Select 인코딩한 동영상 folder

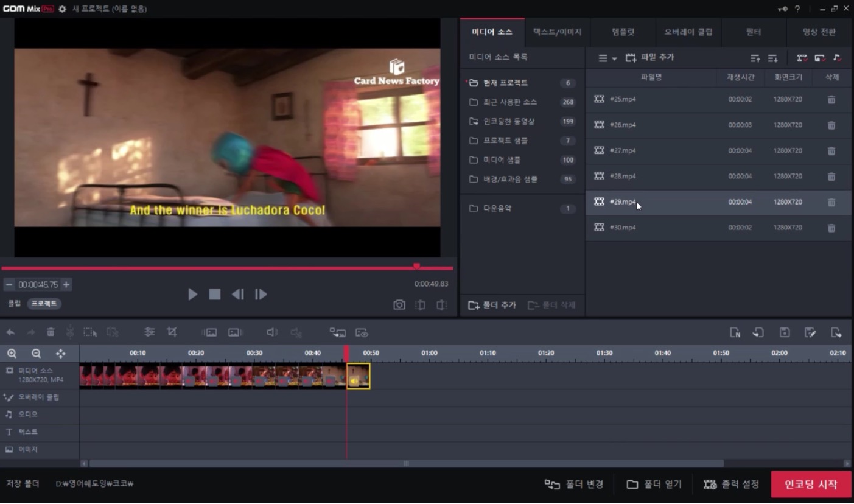click(x=522, y=122)
